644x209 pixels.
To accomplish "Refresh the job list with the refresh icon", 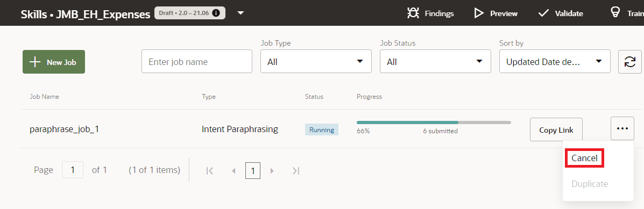I will pos(629,62).
